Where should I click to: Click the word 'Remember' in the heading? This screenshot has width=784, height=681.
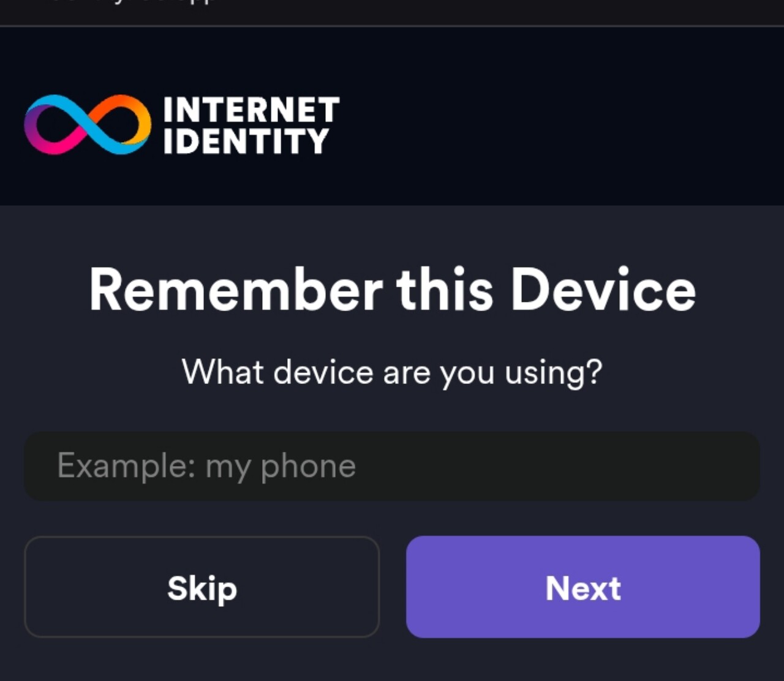[236, 290]
